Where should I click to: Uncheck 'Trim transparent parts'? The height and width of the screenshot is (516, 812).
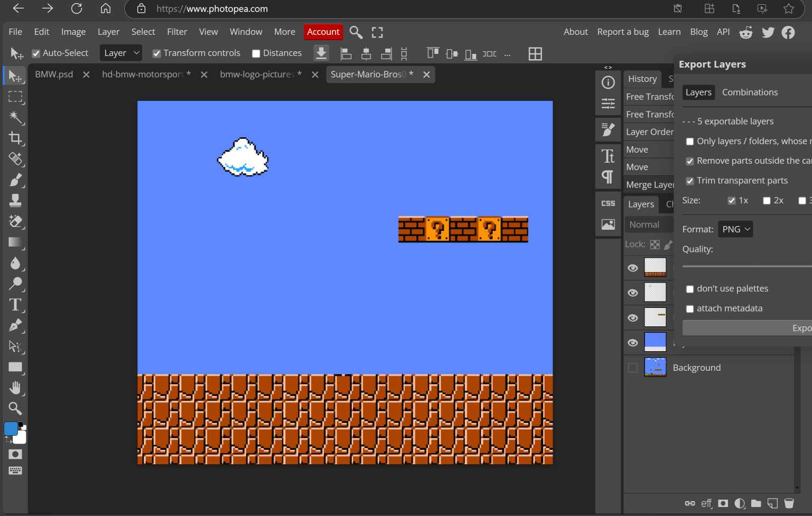(x=689, y=181)
